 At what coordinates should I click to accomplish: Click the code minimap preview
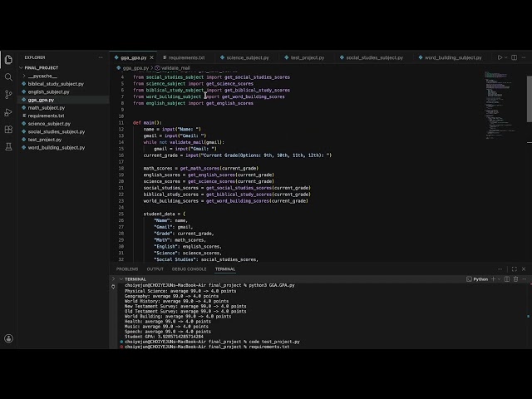(x=500, y=105)
